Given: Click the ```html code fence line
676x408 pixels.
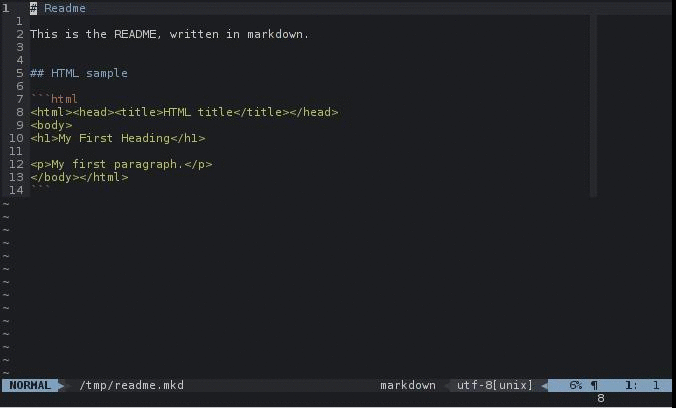Looking at the screenshot, I should tap(54, 99).
